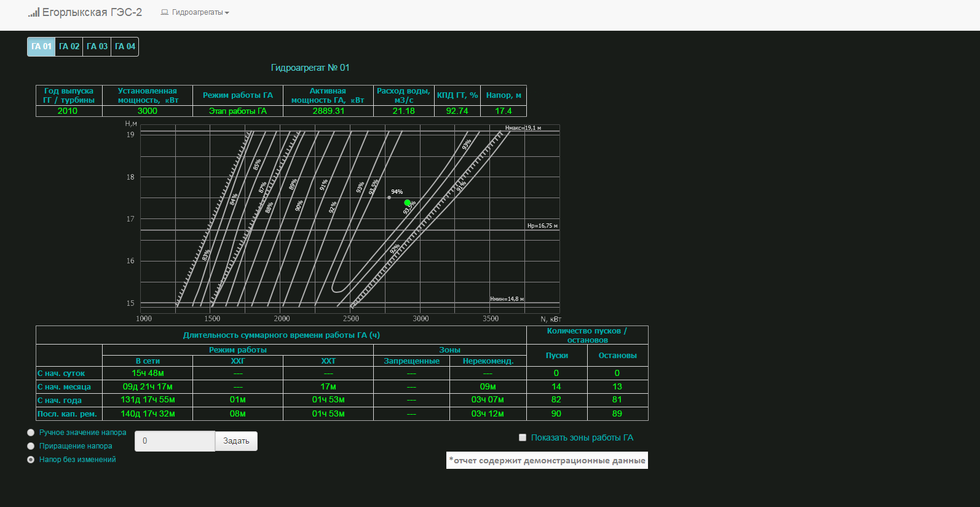Open the Гидроагрегаты dropdown menu
This screenshot has height=507, width=980.
[195, 12]
